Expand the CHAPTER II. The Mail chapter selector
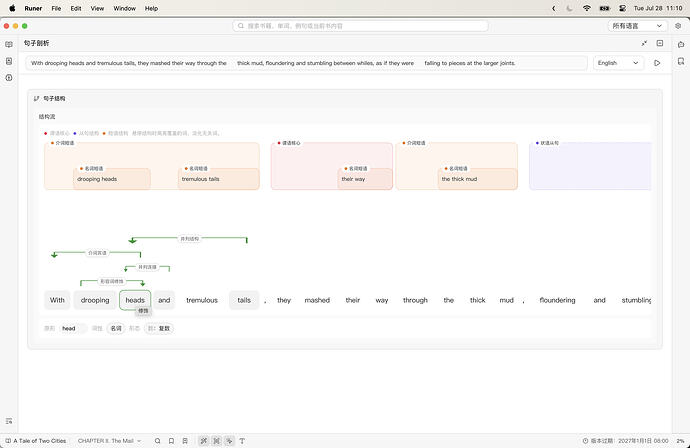 pos(109,441)
